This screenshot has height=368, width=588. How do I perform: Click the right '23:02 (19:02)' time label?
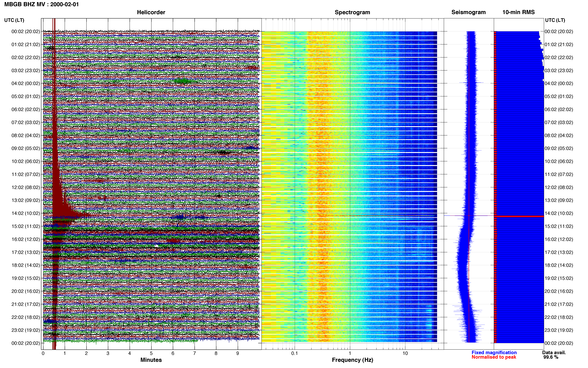point(559,330)
